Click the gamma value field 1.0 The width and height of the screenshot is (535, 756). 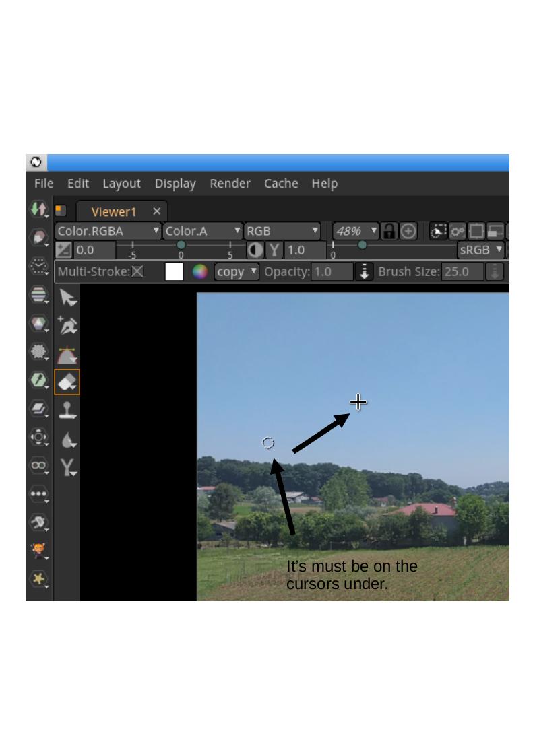click(x=305, y=250)
